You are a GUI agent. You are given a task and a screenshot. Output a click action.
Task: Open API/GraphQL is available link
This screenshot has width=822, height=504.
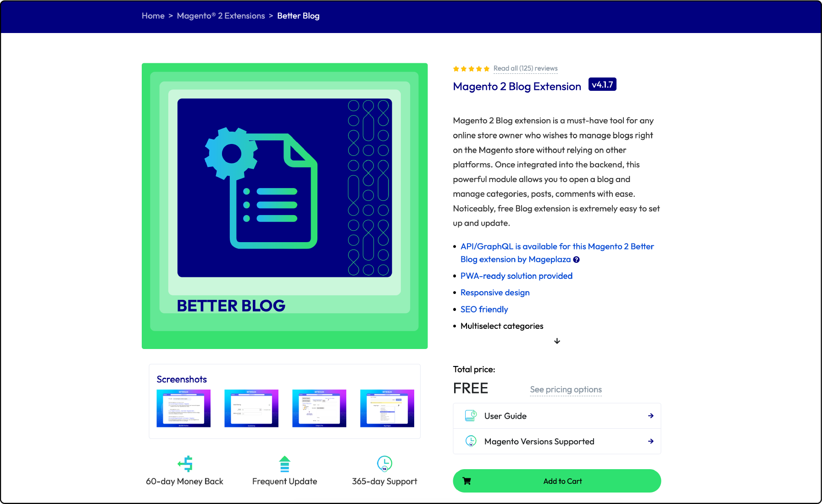pyautogui.click(x=557, y=253)
